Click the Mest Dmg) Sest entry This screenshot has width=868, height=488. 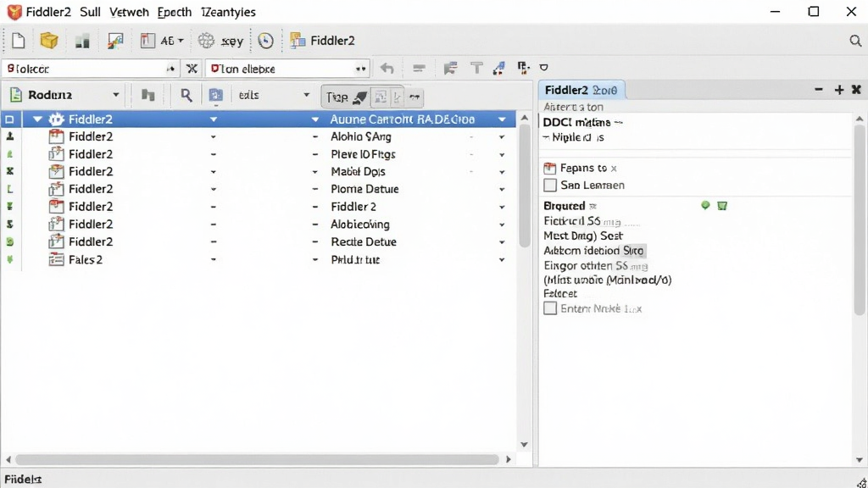[x=583, y=236]
